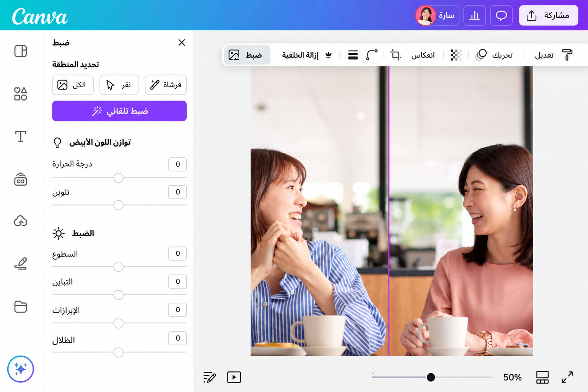Launch the Magic sparkle assistant button
588x392 pixels.
(x=21, y=369)
